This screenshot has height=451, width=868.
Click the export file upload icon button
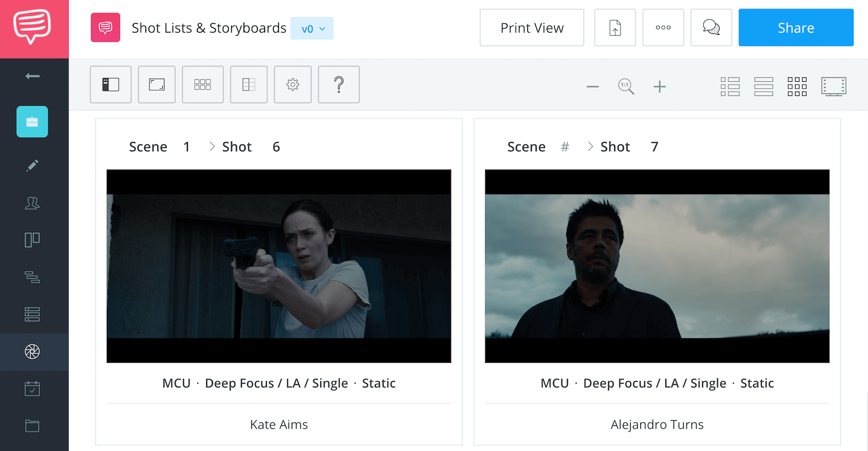[x=615, y=27]
